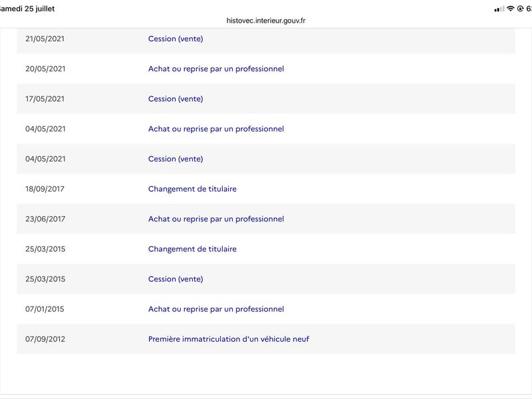Tap the 23/06/2017 date cell
Screen dimensions: 532x399
45,219
